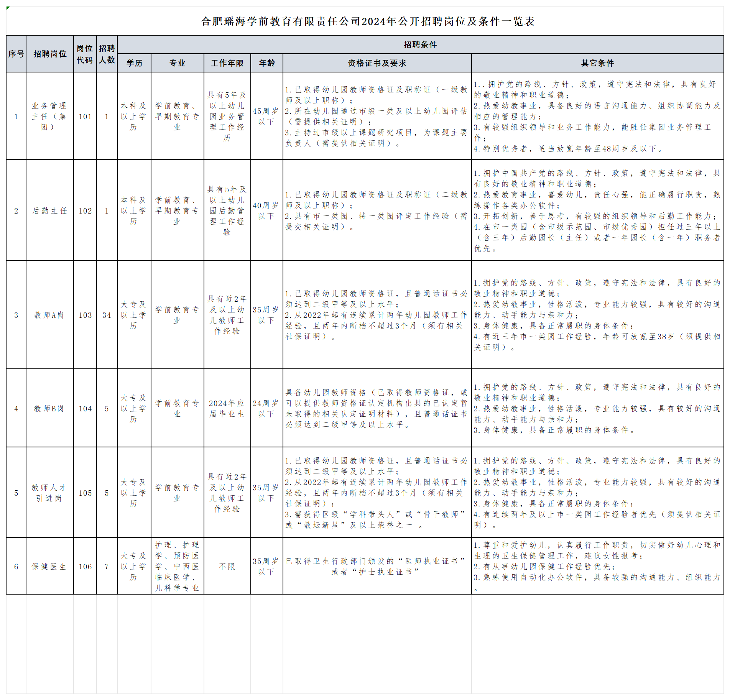Select the 年龄 header cell
The height and width of the screenshot is (700, 730).
click(267, 63)
